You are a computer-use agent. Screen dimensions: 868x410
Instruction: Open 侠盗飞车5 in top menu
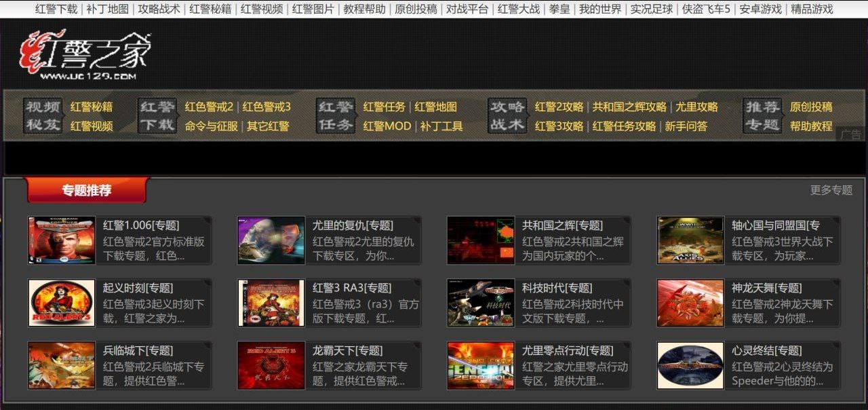706,9
